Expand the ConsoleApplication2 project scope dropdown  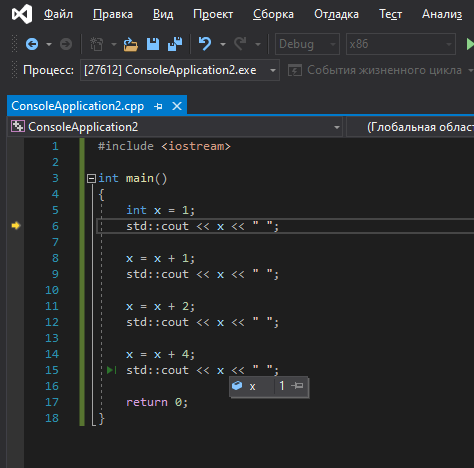(337, 127)
